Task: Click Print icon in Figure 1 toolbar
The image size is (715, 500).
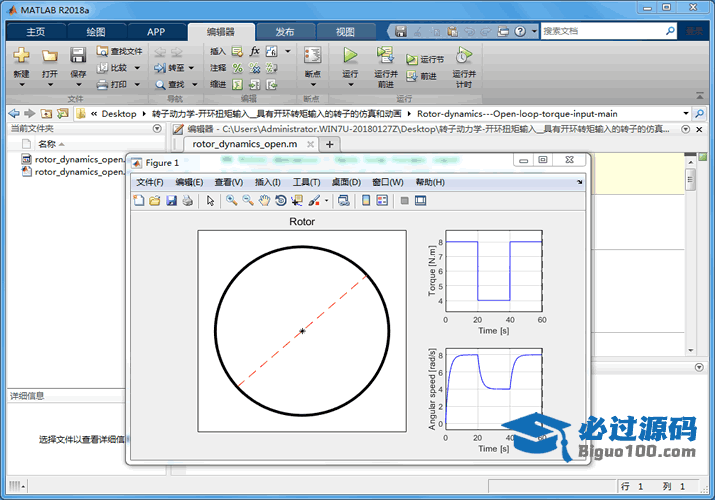Action: tap(187, 201)
